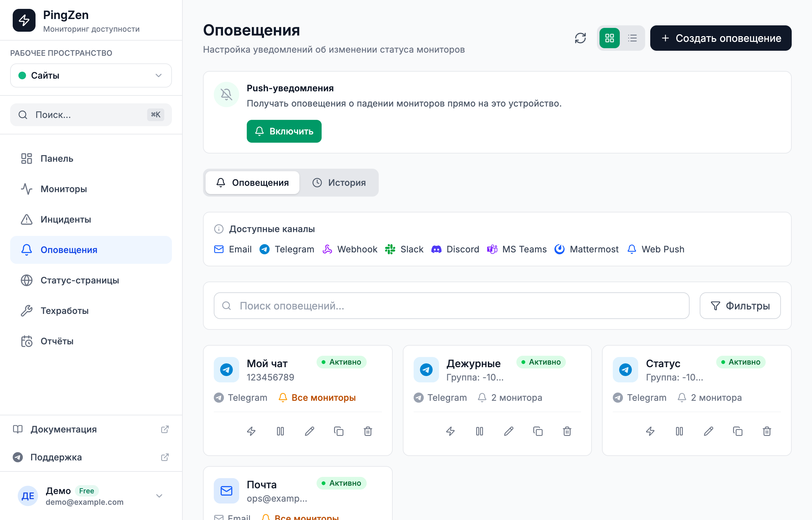Edit the Дежурные notification
812x520 pixels.
(509, 431)
